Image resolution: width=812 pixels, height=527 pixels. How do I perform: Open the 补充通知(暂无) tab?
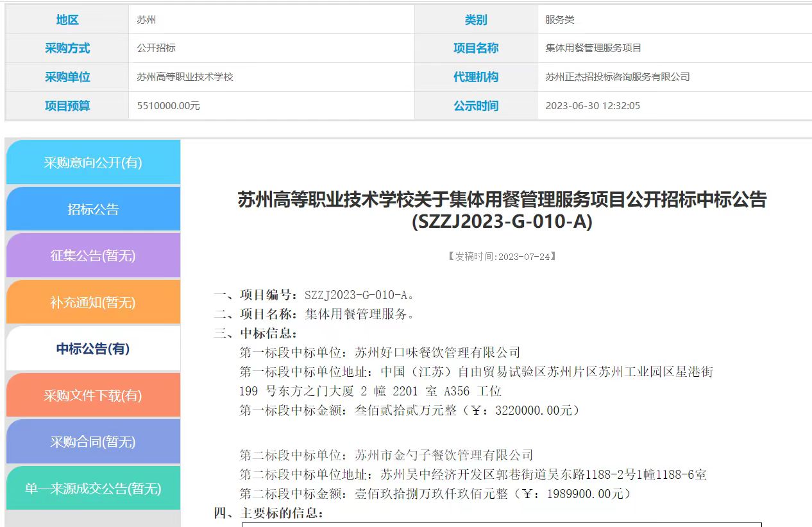click(x=93, y=302)
